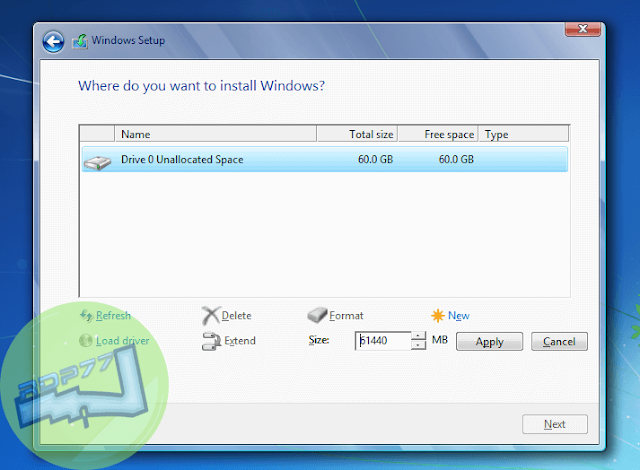Click the Next button

pyautogui.click(x=555, y=424)
